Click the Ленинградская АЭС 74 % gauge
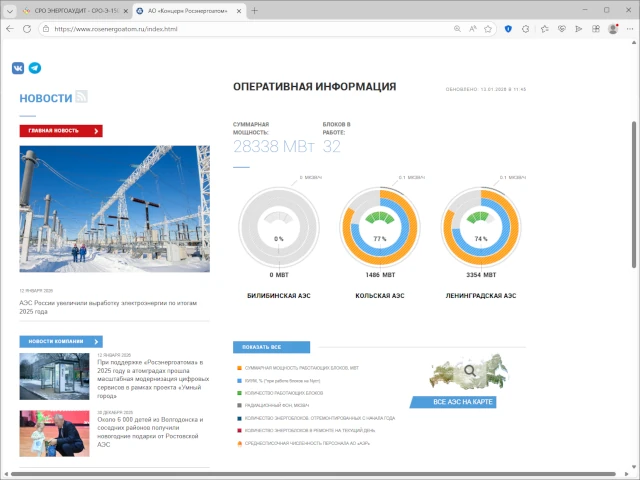The height and width of the screenshot is (480, 640). [481, 227]
